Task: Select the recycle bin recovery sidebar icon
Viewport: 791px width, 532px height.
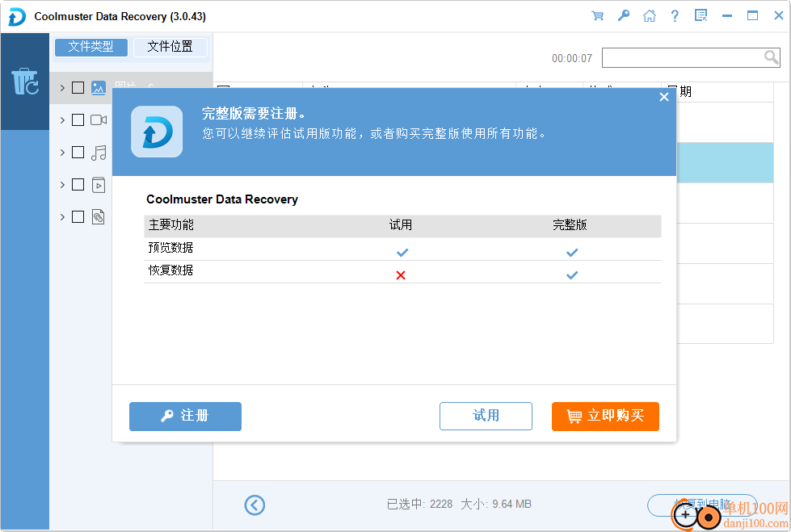Action: coord(25,82)
